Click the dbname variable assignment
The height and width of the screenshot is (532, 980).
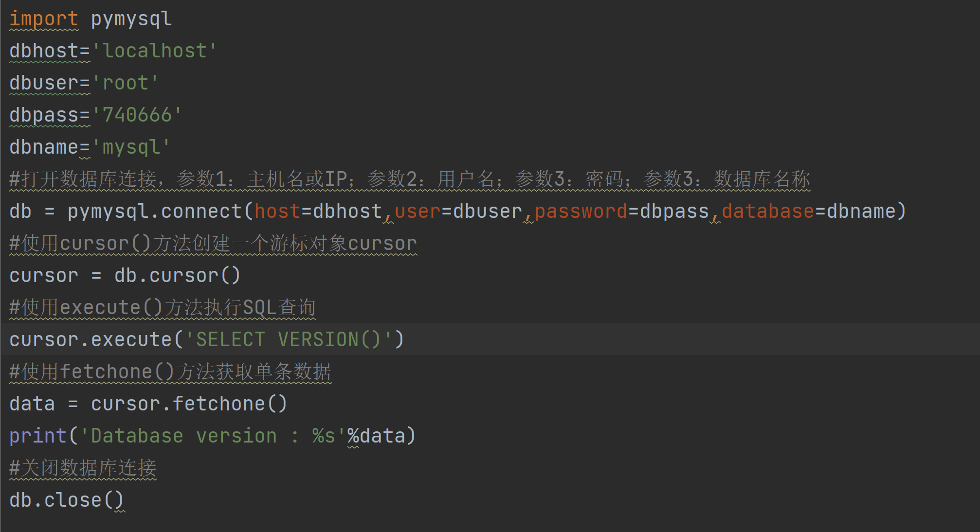[43, 147]
